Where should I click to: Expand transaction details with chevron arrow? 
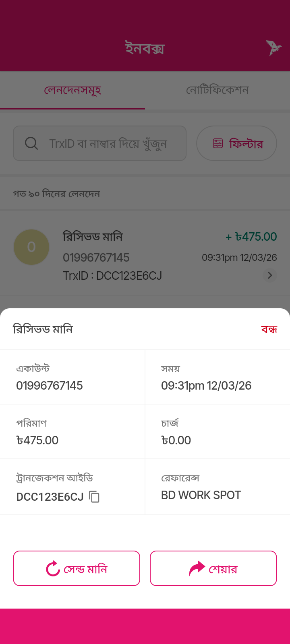[x=270, y=275]
